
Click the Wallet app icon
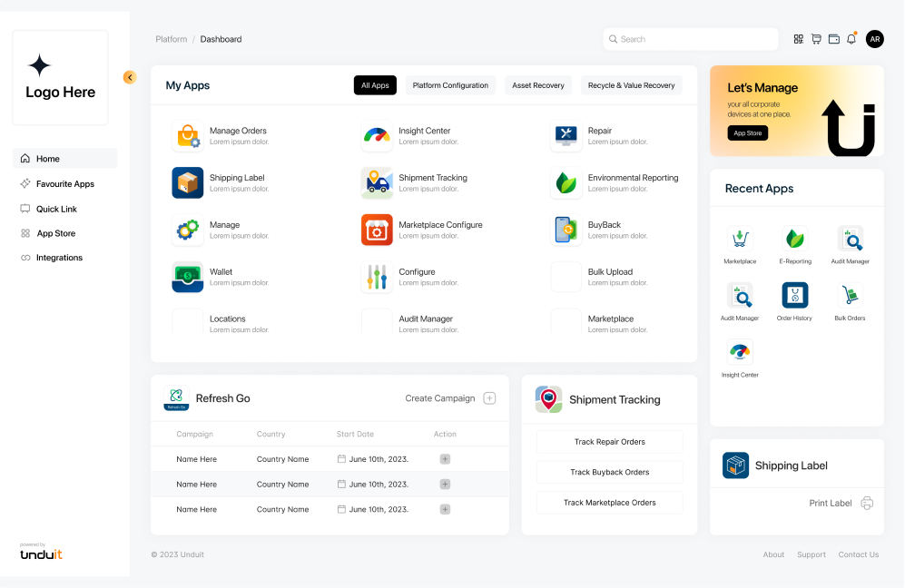point(188,277)
